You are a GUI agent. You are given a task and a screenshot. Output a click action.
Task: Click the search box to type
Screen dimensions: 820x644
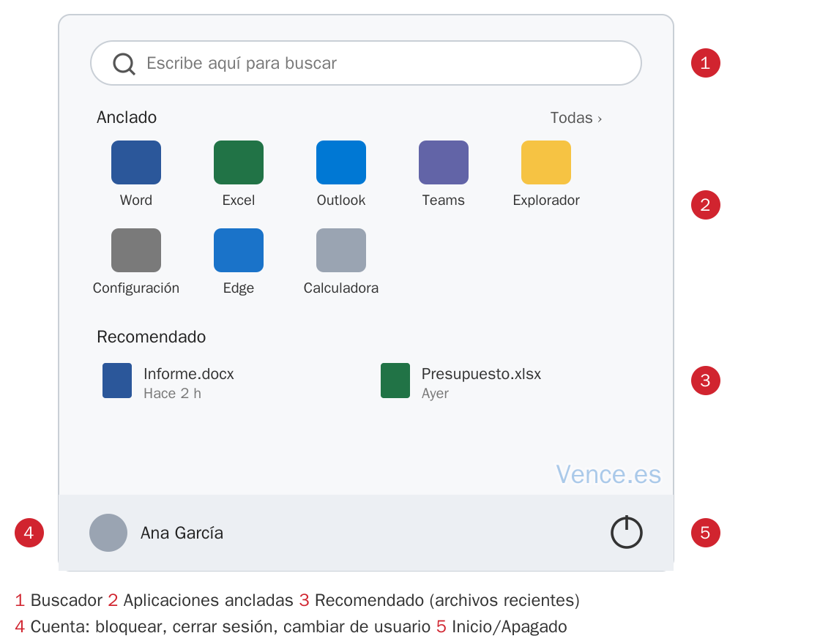(366, 63)
